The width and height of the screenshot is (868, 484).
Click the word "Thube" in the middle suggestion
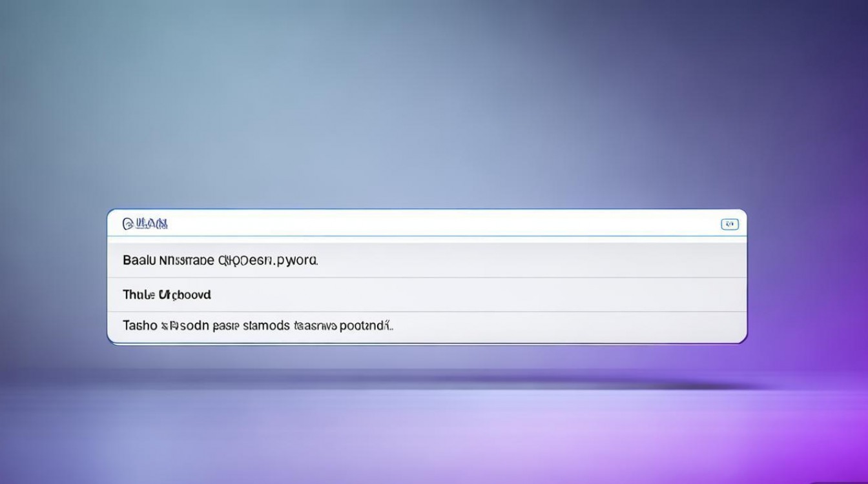coord(139,295)
